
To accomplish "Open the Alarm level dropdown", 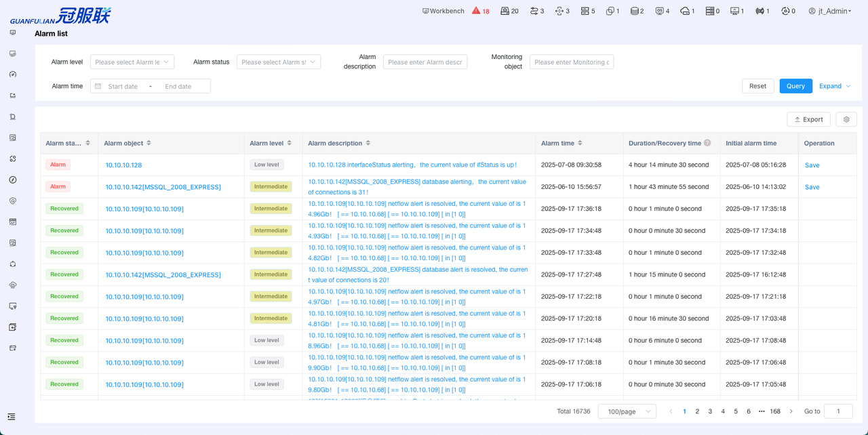I will pyautogui.click(x=132, y=62).
